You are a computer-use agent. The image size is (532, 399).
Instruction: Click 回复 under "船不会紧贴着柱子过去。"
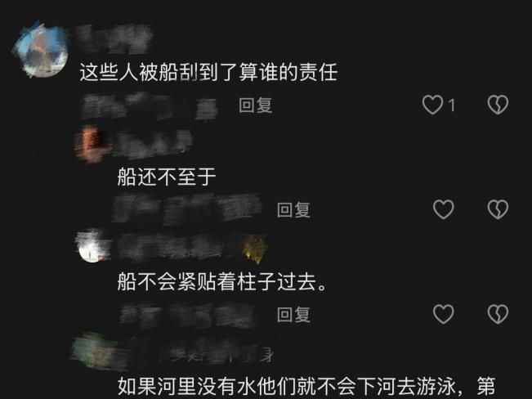point(294,315)
